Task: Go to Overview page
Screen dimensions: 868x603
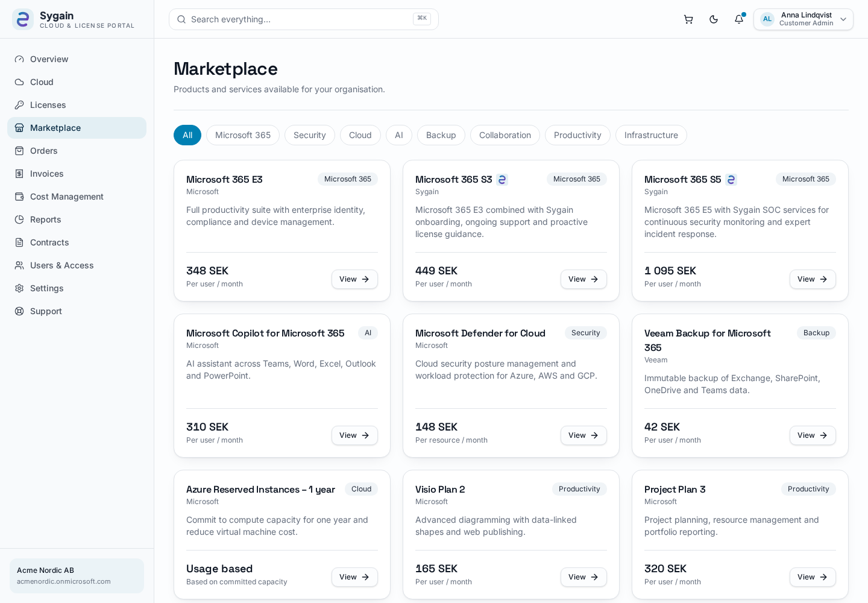Action: click(x=77, y=59)
